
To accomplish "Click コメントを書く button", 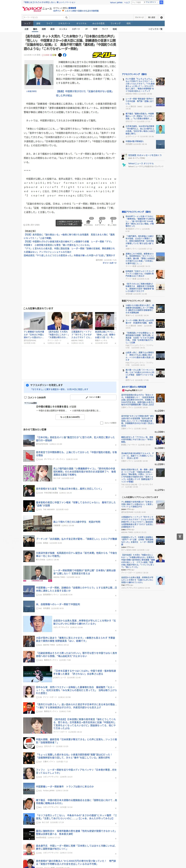I will (93, 397).
